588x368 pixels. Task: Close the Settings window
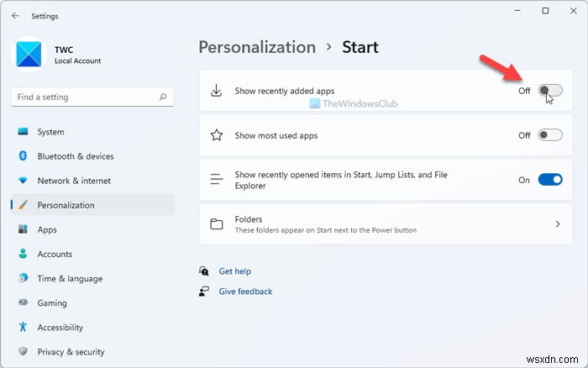coord(574,11)
